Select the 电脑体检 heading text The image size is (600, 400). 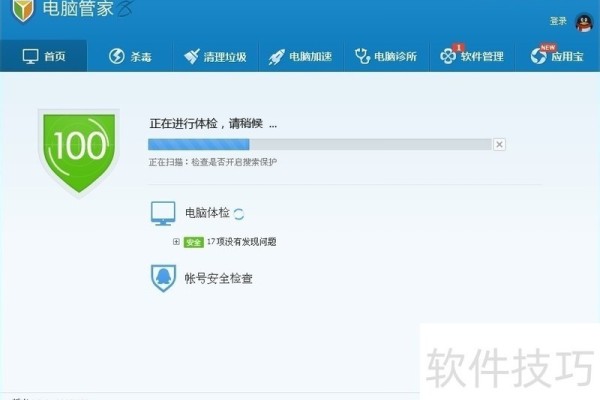[207, 212]
